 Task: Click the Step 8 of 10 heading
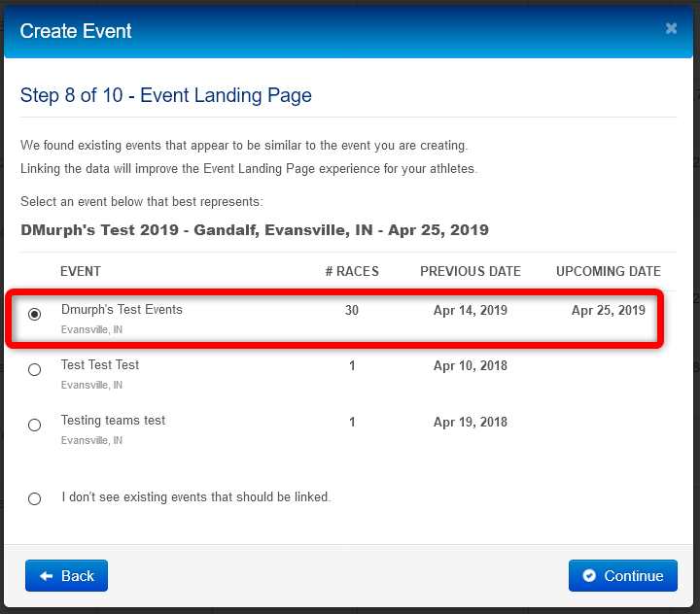166,95
